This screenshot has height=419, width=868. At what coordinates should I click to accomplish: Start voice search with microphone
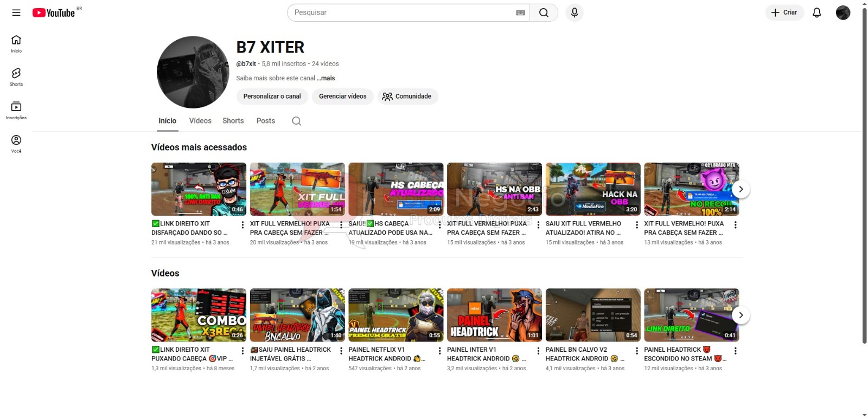pos(575,12)
